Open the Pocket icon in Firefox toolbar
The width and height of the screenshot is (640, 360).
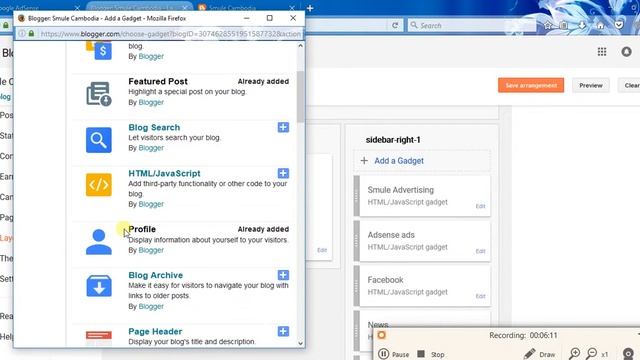619,25
